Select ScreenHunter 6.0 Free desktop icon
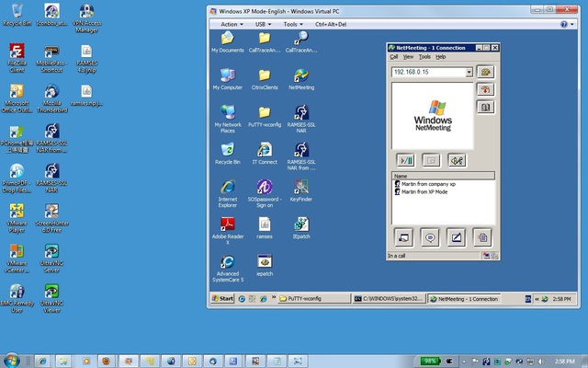The width and height of the screenshot is (588, 368). point(51,219)
